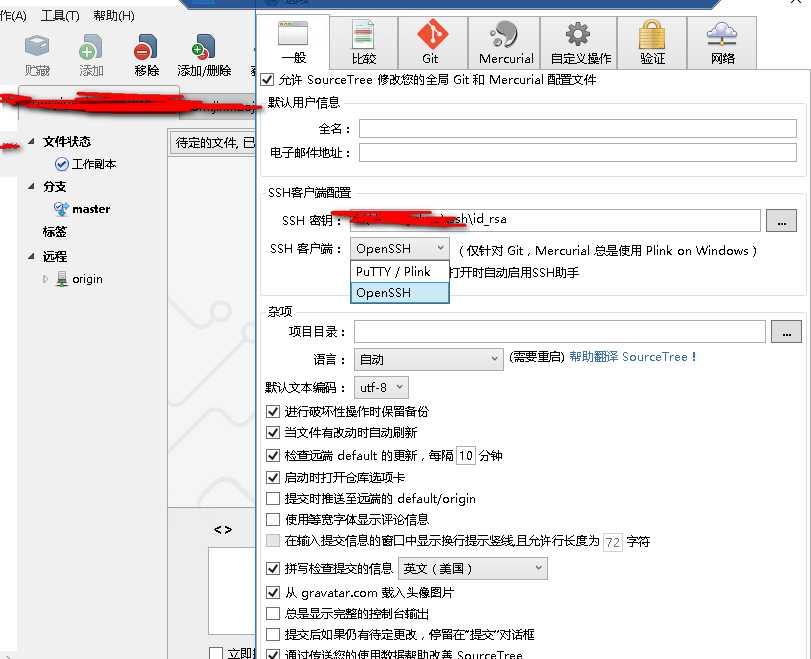This screenshot has width=811, height=659.
Task: Enable 总是显示完整的控制台输出 checkbox
Action: [273, 614]
